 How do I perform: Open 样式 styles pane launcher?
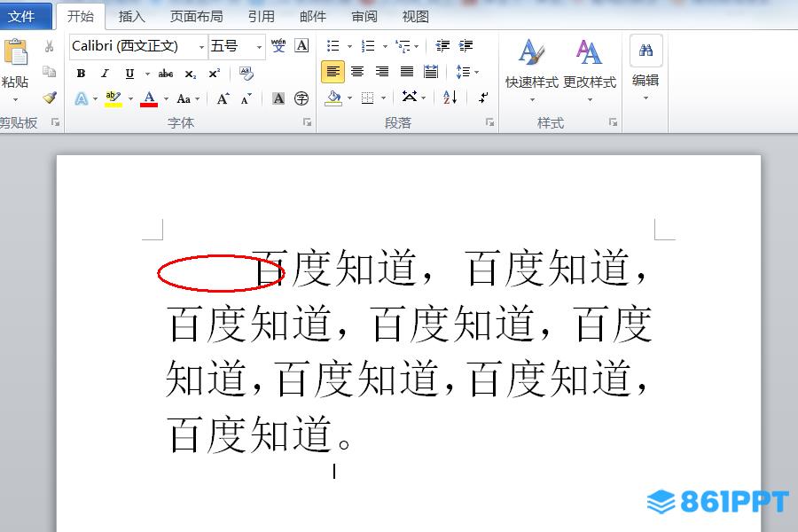click(x=613, y=122)
